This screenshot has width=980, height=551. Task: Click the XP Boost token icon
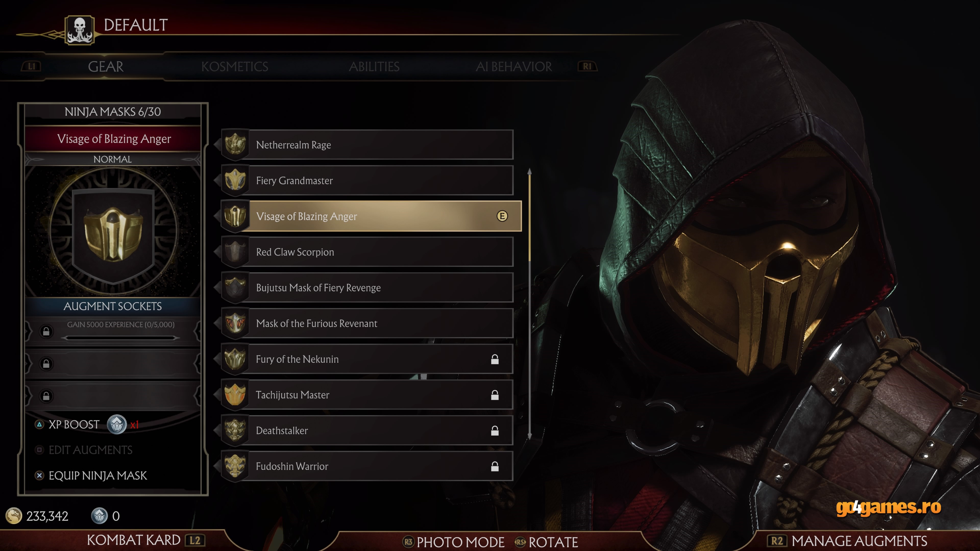pos(117,424)
